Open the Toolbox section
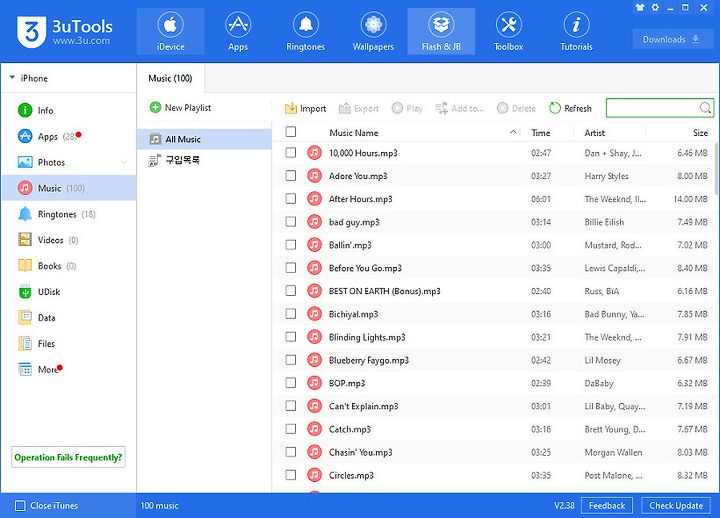This screenshot has width=720, height=518. 508,31
